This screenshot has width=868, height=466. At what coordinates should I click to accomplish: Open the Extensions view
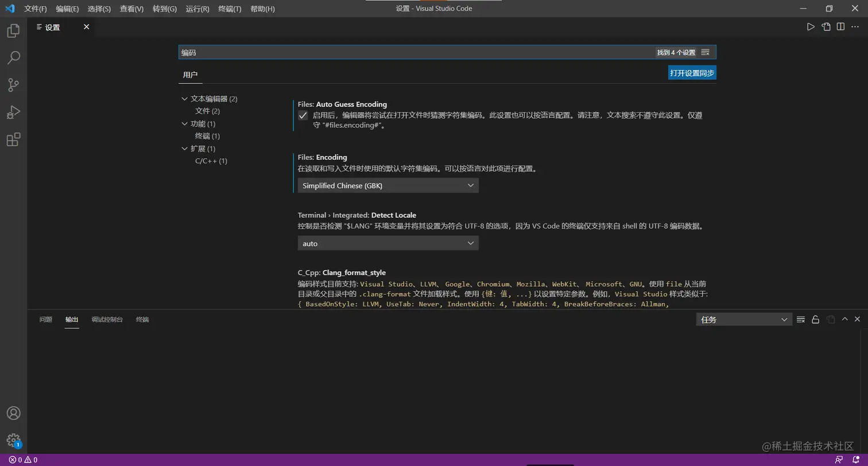pyautogui.click(x=14, y=139)
